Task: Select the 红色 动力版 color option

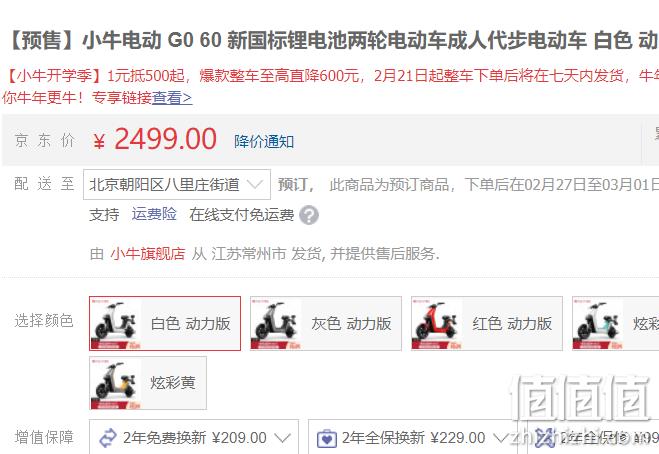Action: point(487,323)
